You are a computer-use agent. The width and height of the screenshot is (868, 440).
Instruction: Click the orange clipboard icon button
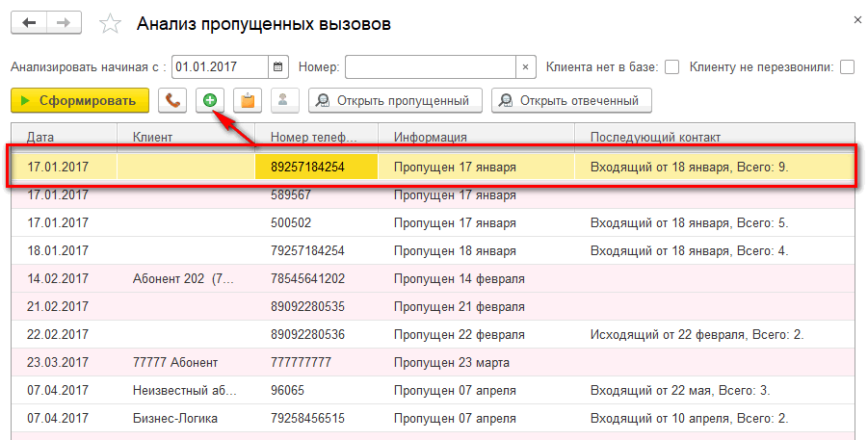[247, 100]
